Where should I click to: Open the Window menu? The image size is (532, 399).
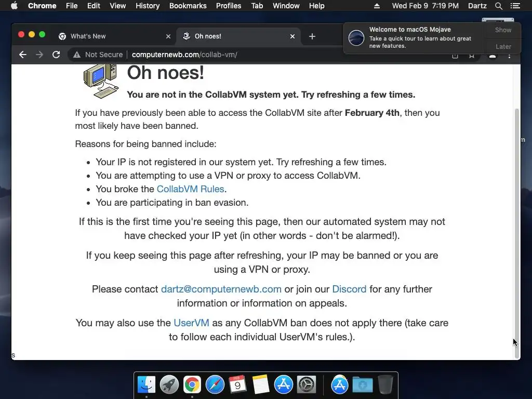coord(286,6)
